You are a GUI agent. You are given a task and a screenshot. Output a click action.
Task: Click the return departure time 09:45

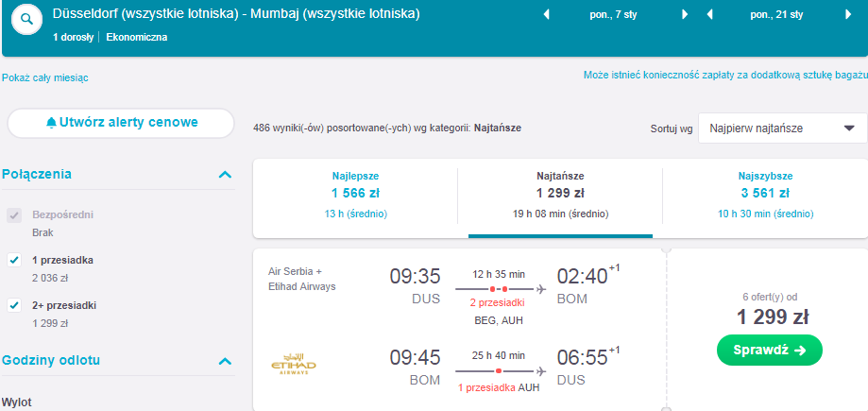click(416, 358)
